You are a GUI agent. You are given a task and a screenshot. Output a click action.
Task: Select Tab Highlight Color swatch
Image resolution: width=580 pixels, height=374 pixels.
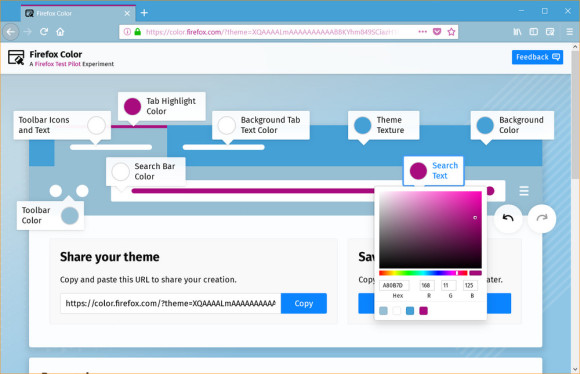point(132,107)
